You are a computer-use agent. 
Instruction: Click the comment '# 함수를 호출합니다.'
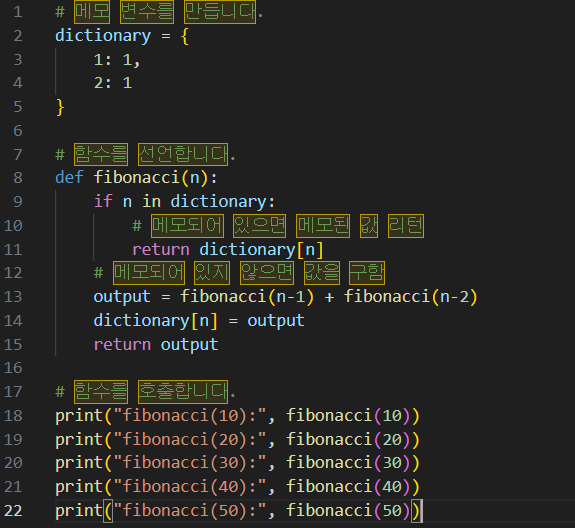(145, 391)
